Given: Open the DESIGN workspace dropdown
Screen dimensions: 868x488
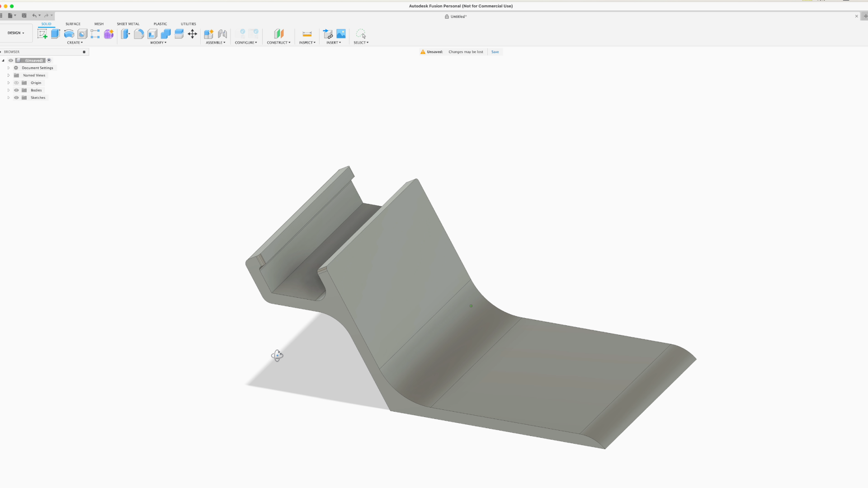Looking at the screenshot, I should point(16,33).
